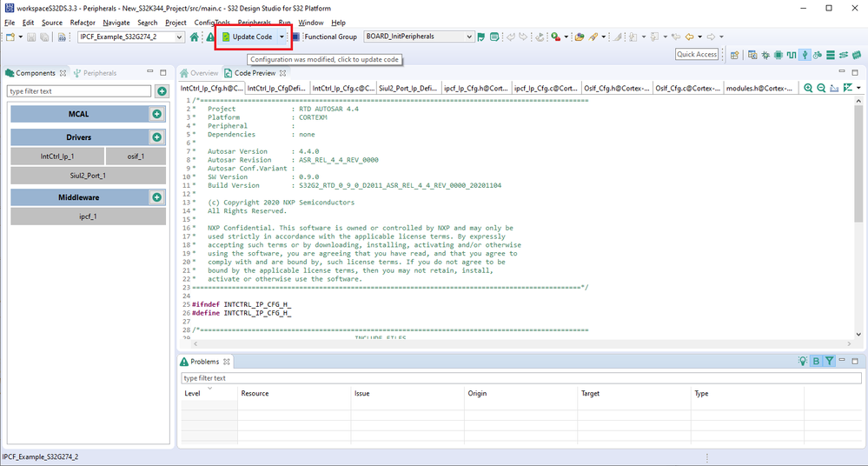The height and width of the screenshot is (466, 868).
Task: Click the light bulb icon in Problems view
Action: [803, 361]
